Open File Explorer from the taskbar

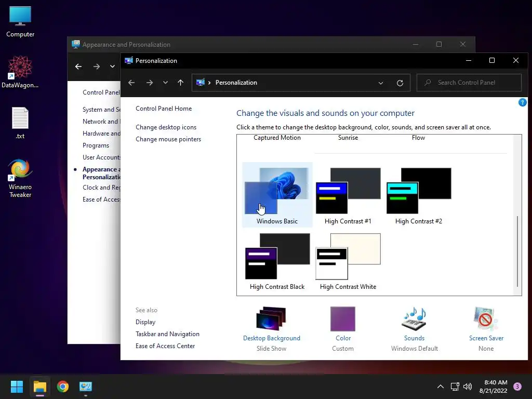click(39, 387)
